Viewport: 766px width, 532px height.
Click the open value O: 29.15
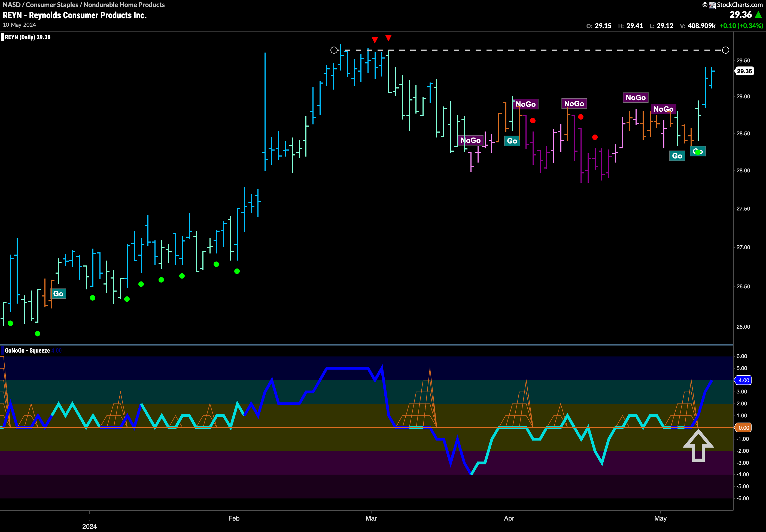pyautogui.click(x=599, y=26)
